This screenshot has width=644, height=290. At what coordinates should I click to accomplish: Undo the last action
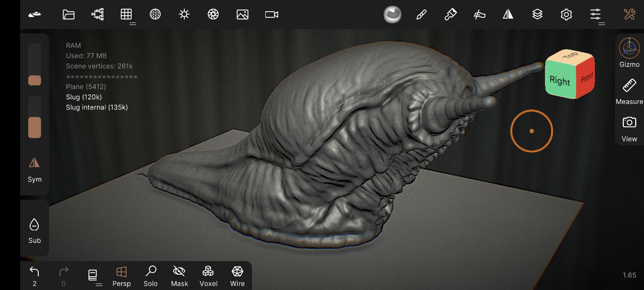point(35,276)
